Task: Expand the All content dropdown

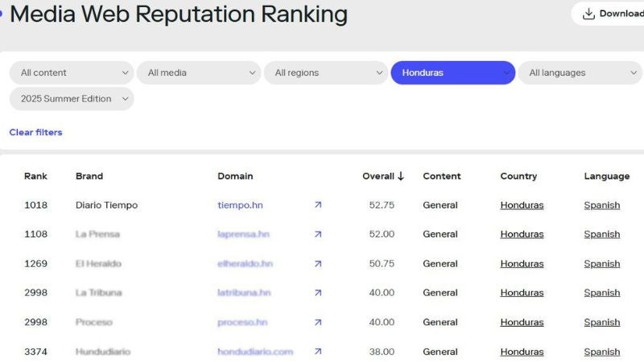Action: (x=72, y=72)
